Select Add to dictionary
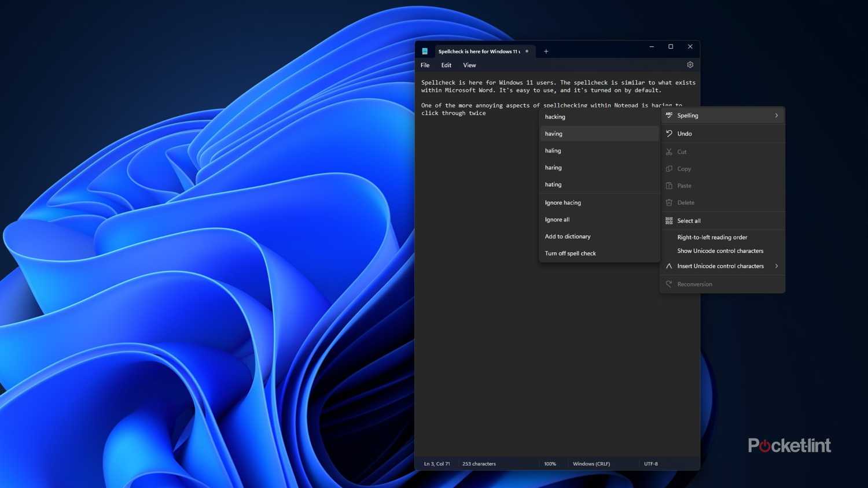 (568, 236)
